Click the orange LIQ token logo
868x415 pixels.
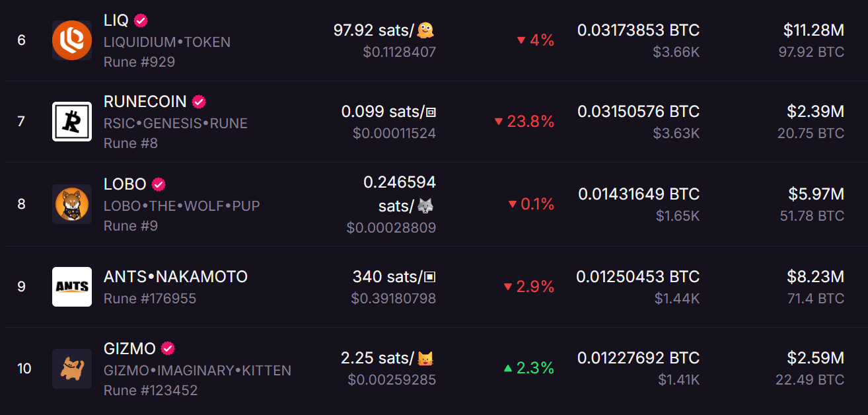tap(72, 40)
